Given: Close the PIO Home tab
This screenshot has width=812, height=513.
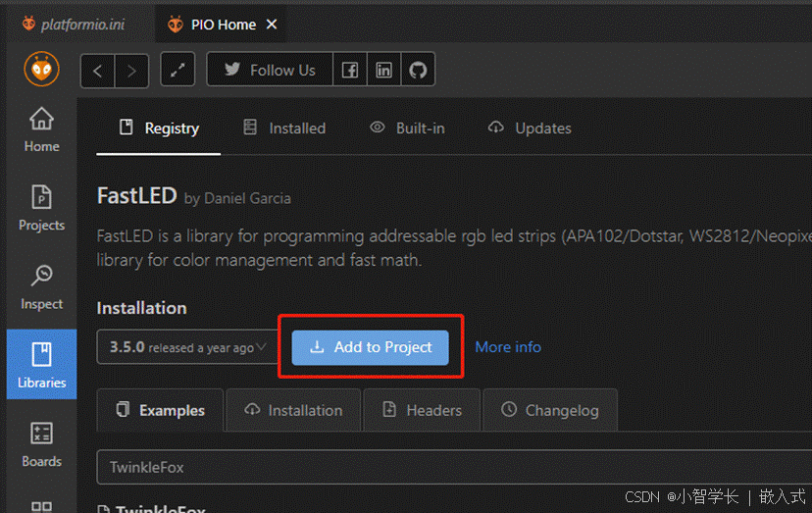Looking at the screenshot, I should 272,25.
